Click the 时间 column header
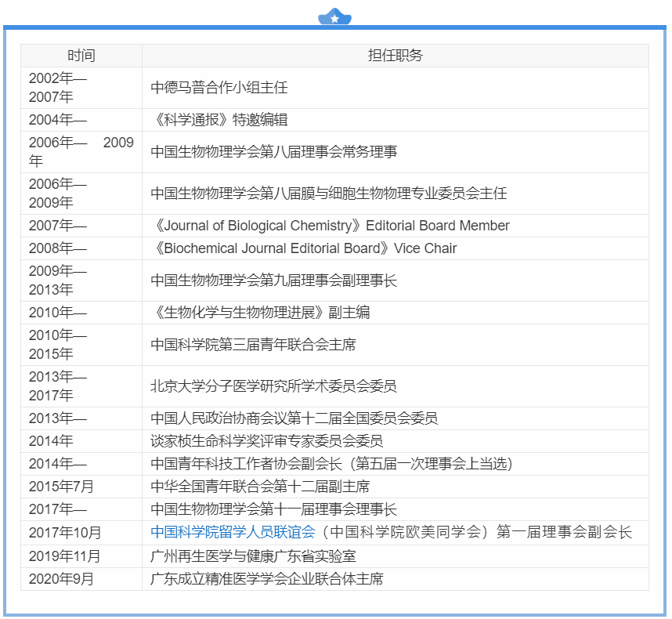This screenshot has height=619, width=672. point(81,56)
